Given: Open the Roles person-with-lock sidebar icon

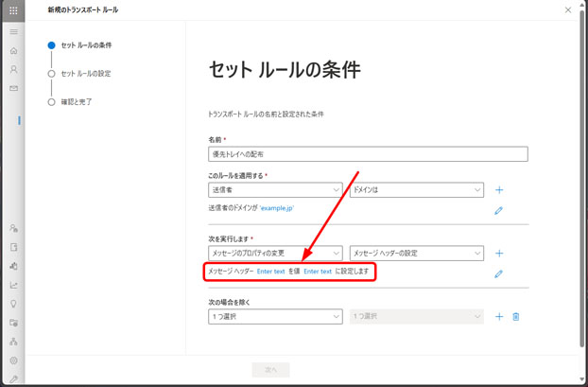Looking at the screenshot, I should coord(13,228).
